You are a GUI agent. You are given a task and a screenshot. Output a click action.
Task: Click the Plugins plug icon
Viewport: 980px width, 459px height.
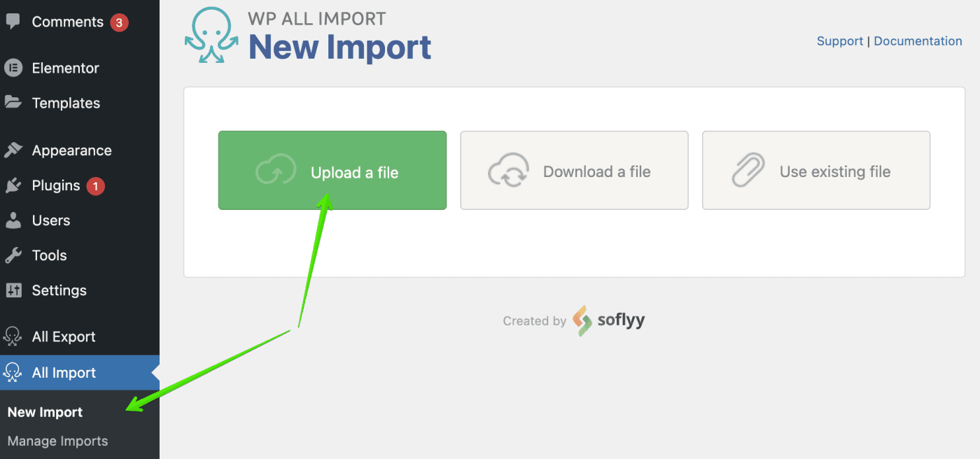[13, 185]
